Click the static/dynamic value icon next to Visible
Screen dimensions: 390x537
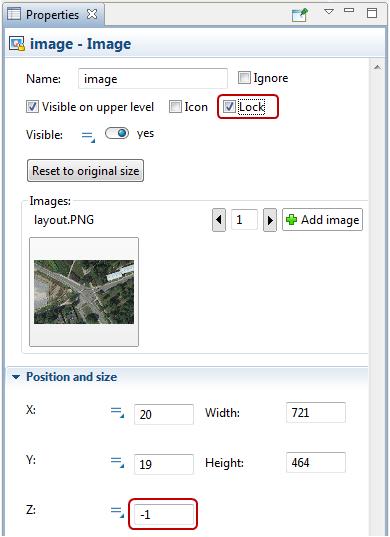coord(88,137)
